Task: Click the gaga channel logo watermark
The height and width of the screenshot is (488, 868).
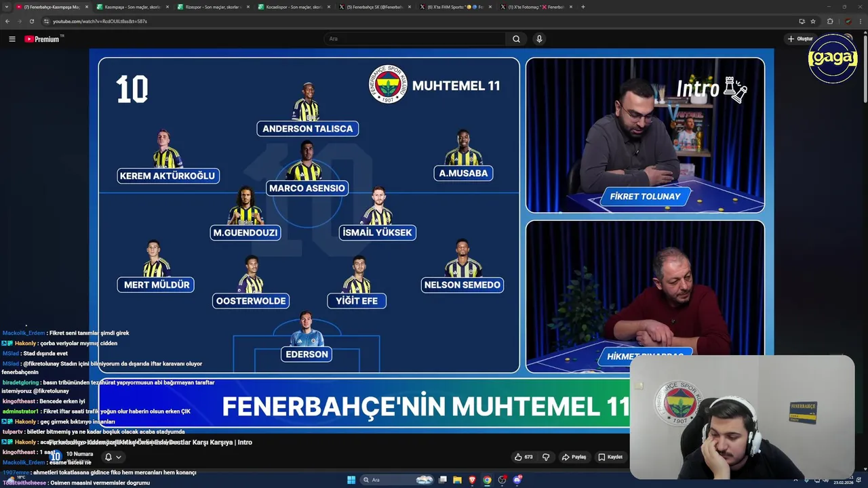Action: 833,58
